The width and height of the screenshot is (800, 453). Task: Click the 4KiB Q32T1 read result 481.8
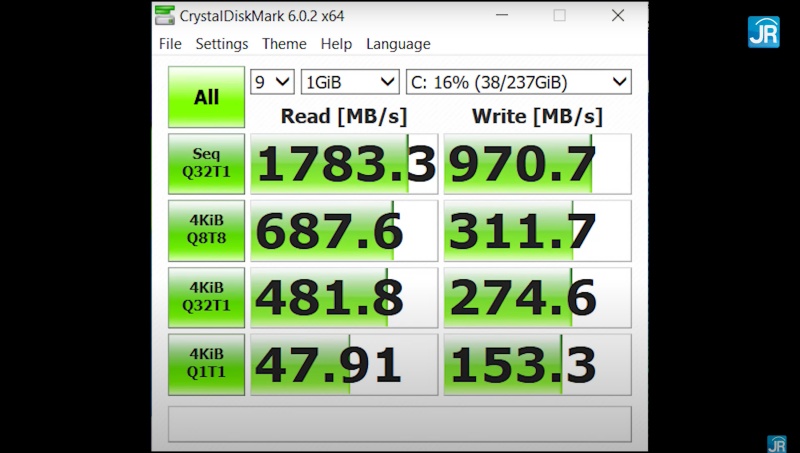pos(344,297)
